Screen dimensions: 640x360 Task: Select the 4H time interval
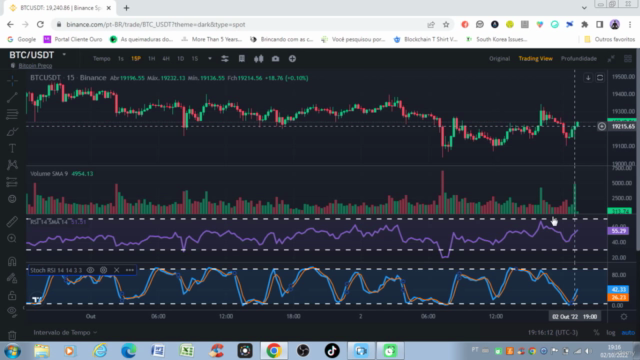coord(166,59)
